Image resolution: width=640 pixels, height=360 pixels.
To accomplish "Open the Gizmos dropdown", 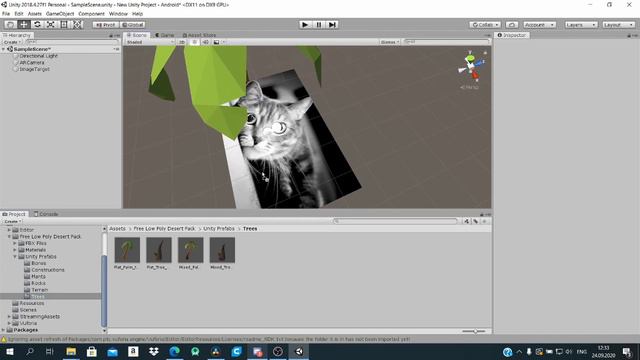I will click(390, 42).
